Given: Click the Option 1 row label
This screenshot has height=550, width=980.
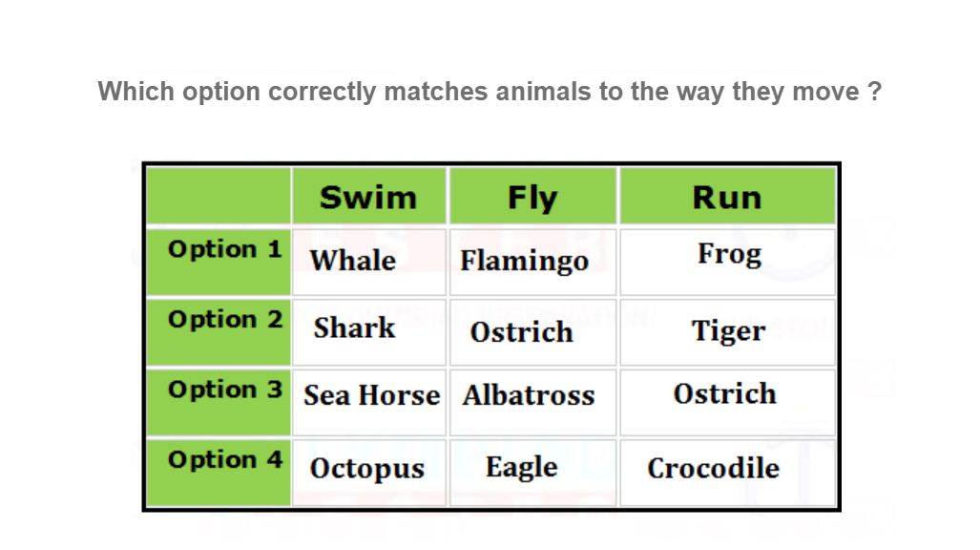Looking at the screenshot, I should pos(224,250).
